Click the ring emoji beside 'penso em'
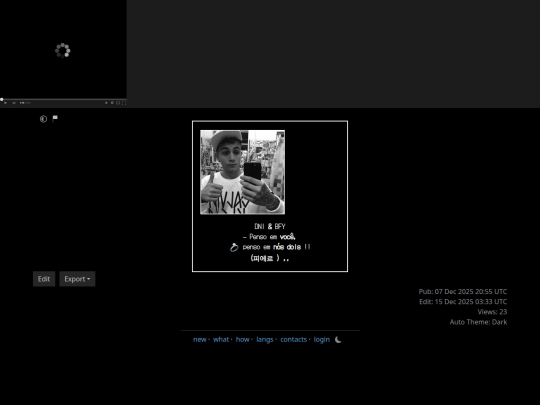 pos(234,247)
